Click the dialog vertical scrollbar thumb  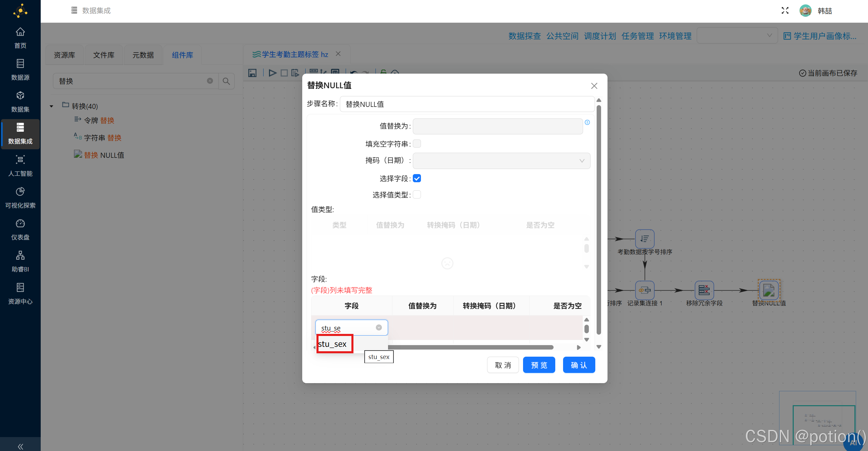click(x=599, y=220)
